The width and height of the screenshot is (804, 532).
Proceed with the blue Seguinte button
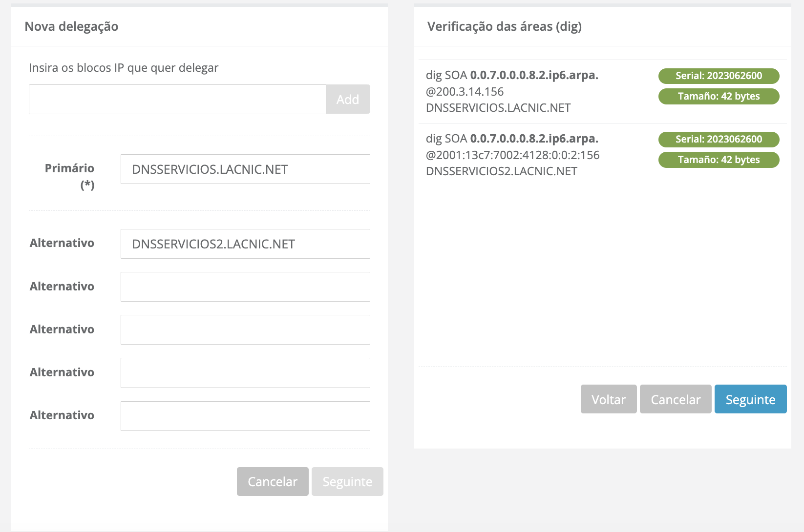(x=750, y=399)
